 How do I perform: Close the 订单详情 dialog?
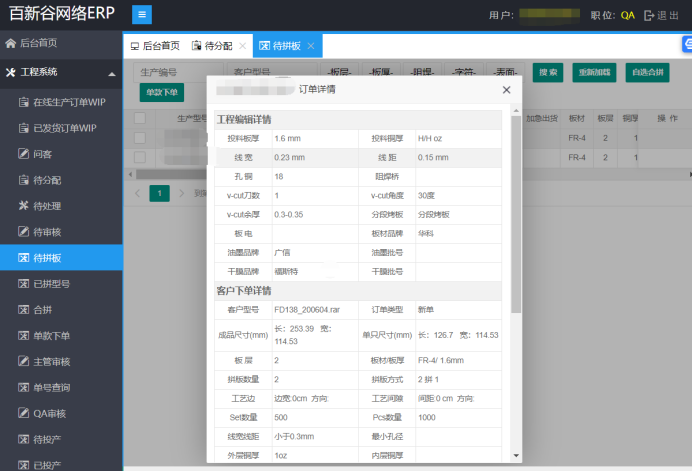point(506,89)
